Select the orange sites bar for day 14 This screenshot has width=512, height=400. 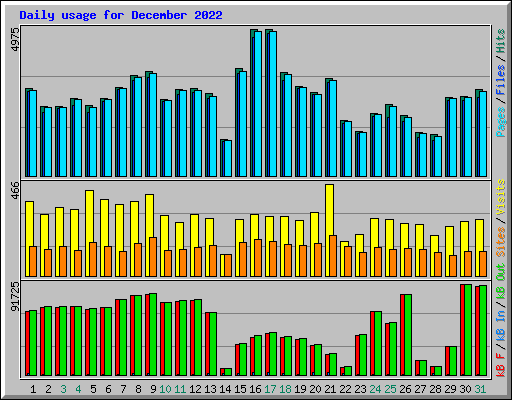pos(228,266)
